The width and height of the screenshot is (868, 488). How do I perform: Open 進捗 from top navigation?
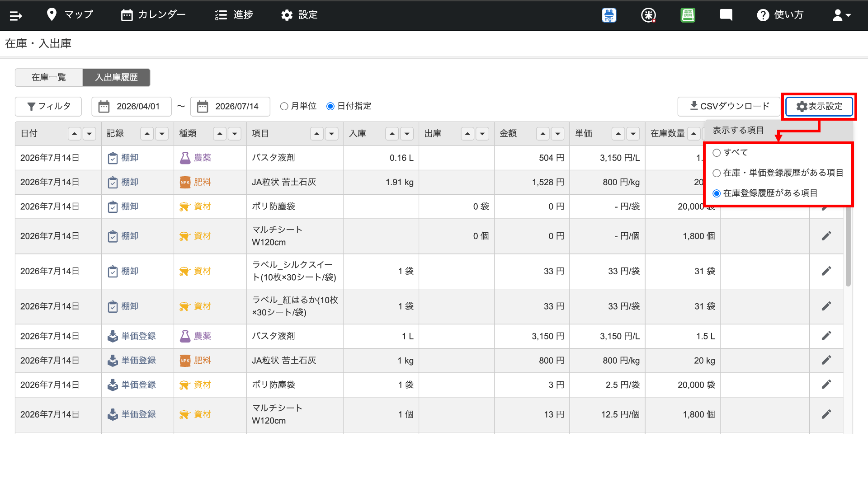(234, 15)
